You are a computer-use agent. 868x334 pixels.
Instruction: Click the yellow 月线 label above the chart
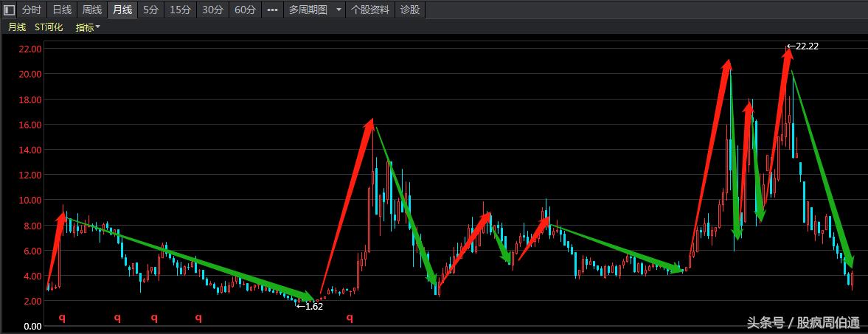pos(17,27)
